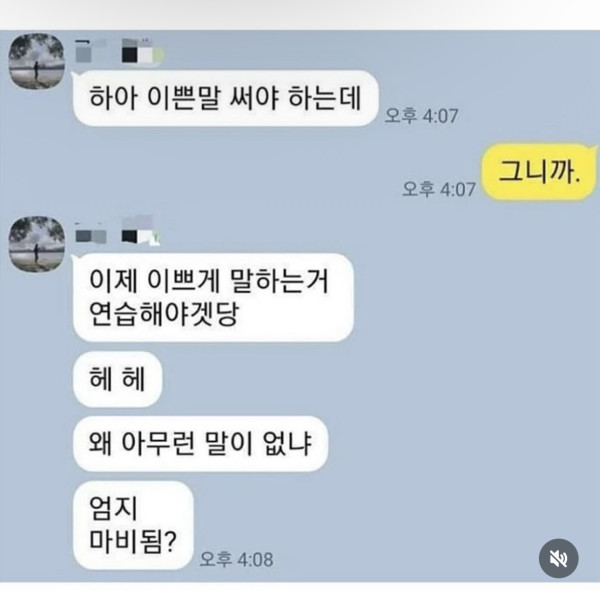The height and width of the screenshot is (591, 600).
Task: Tap the 오후 4:07 timestamp next to the first white bubble
Action: click(x=421, y=116)
